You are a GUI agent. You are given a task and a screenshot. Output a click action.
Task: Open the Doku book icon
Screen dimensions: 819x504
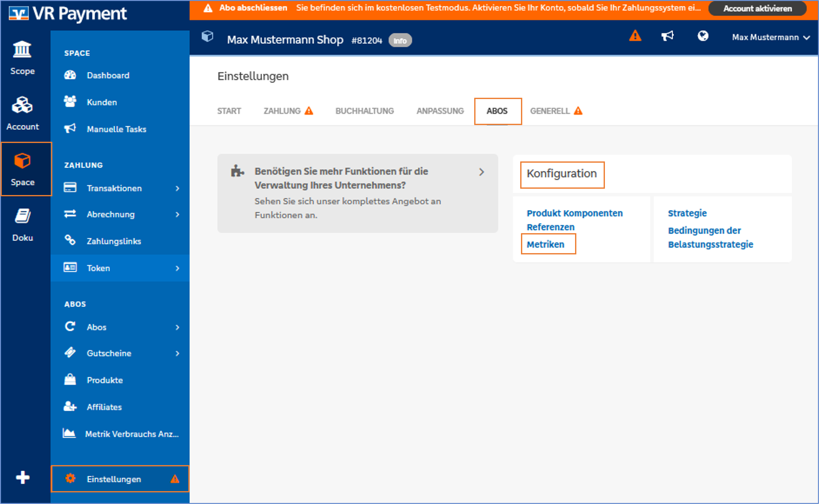(x=22, y=216)
